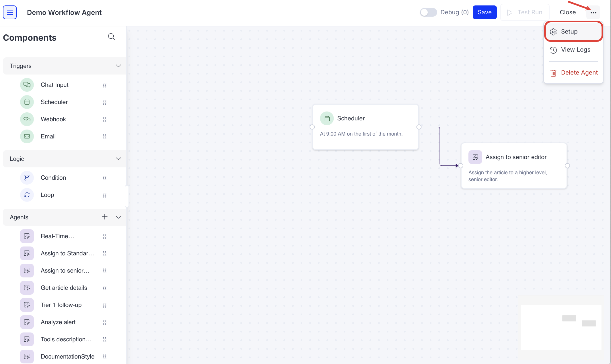Collapse the Triggers section
This screenshot has width=611, height=364.
coord(118,66)
